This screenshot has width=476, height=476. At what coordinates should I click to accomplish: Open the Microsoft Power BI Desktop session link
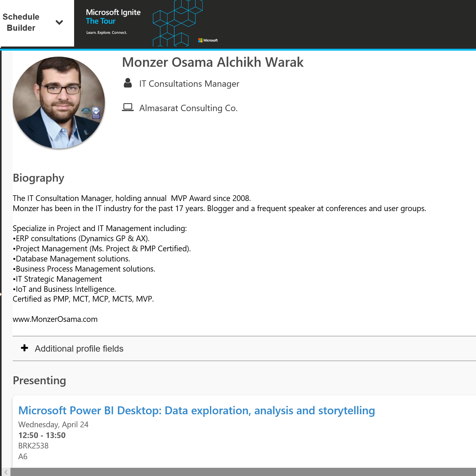pyautogui.click(x=196, y=410)
